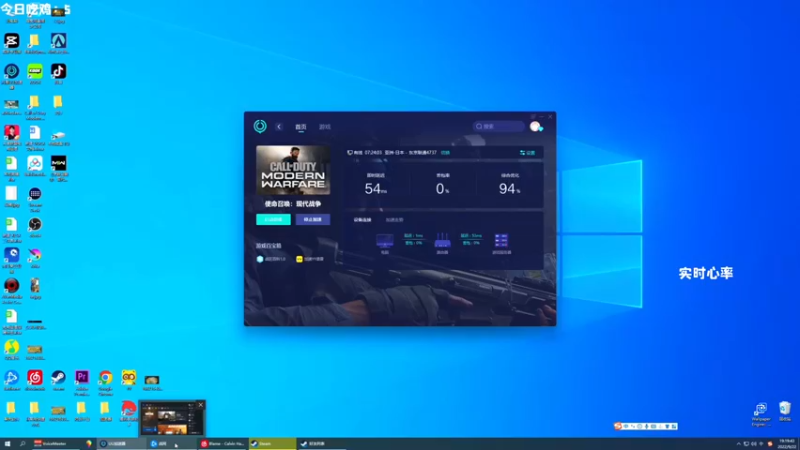Open the Wallpaper Engine desktop shortcut
Screen dimensions: 800x450
pyautogui.click(x=760, y=409)
